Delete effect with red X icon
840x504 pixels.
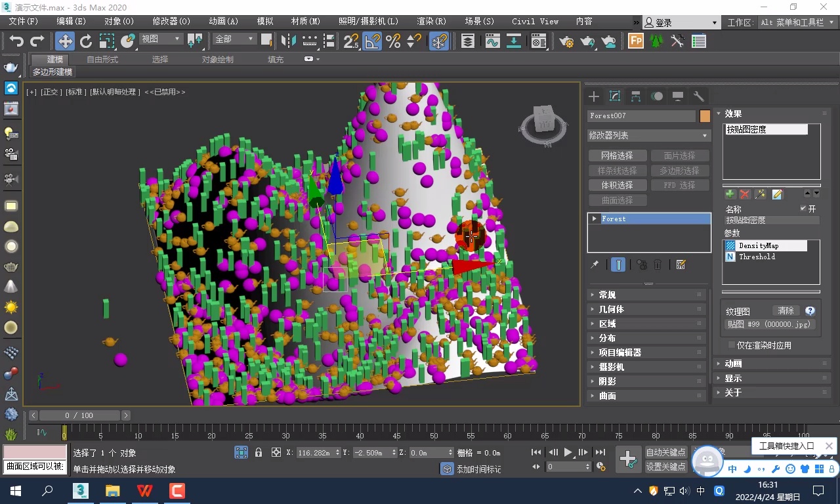pyautogui.click(x=745, y=194)
